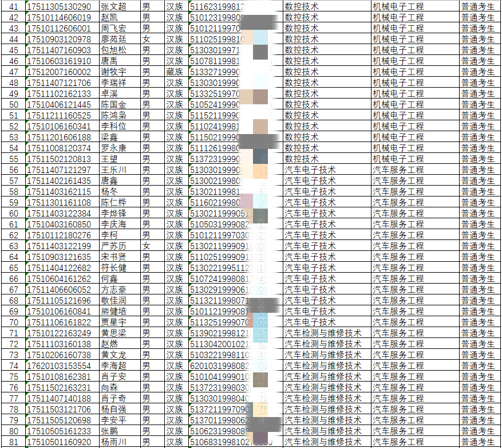
Task: Click the name cell 杨雨川
Action: click(114, 442)
